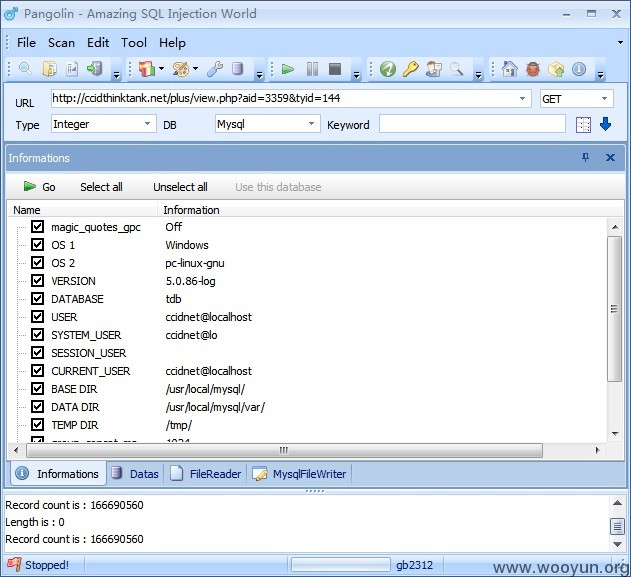Uncheck the OS 1 checkbox
The width and height of the screenshot is (631, 577).
click(37, 245)
